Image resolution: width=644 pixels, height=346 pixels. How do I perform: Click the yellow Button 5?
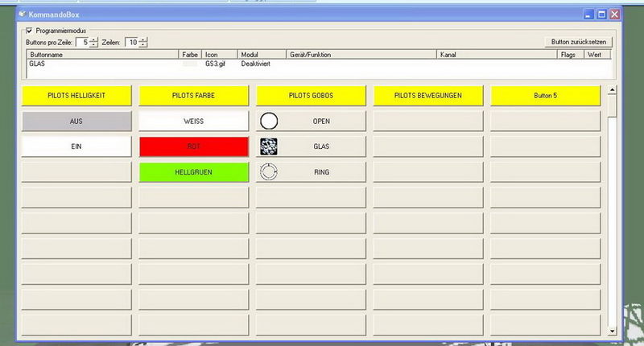pyautogui.click(x=545, y=96)
